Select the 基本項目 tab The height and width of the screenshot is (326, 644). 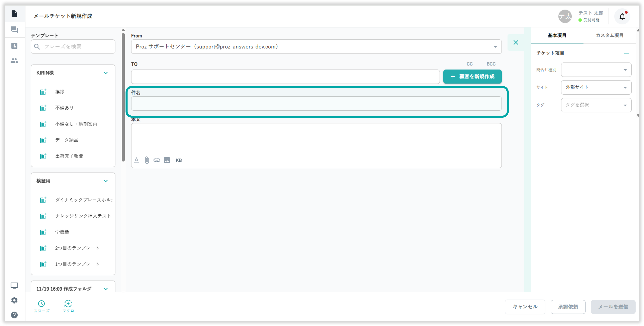tap(557, 36)
